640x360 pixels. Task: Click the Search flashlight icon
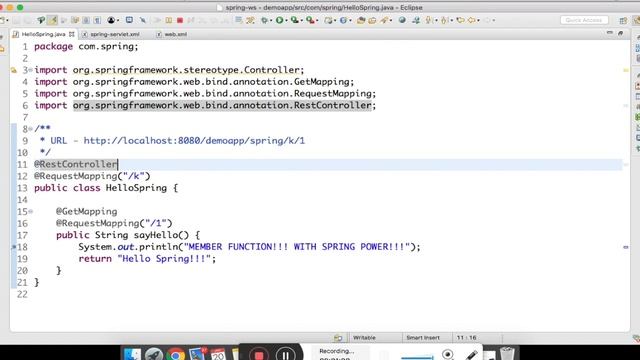pyautogui.click(x=384, y=20)
